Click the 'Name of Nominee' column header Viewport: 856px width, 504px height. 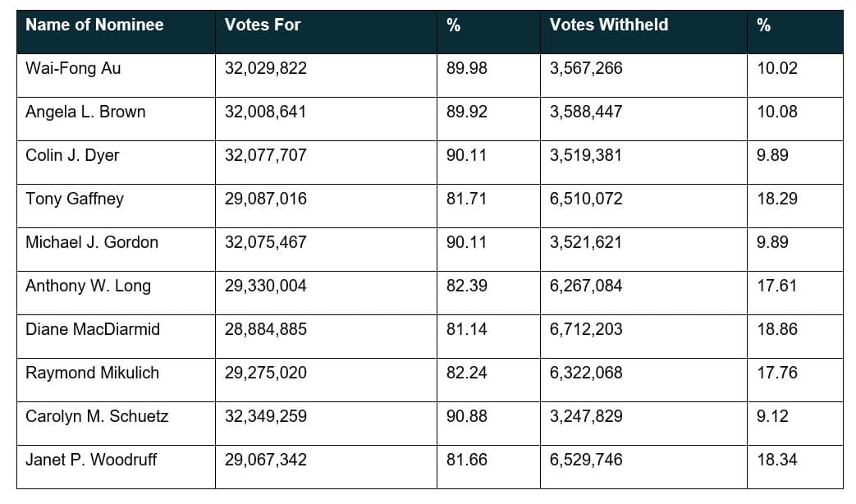[94, 25]
